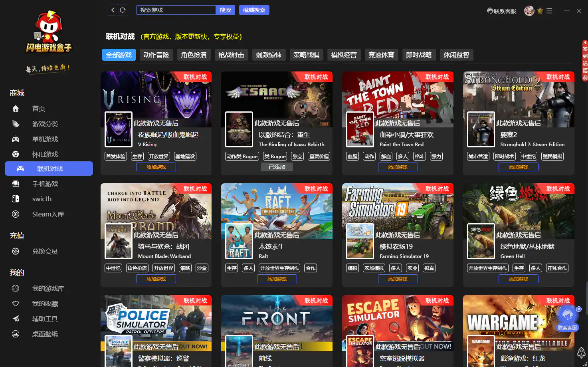Image resolution: width=588 pixels, height=367 pixels.
Task: Click the 搜索 button
Action: (x=226, y=10)
